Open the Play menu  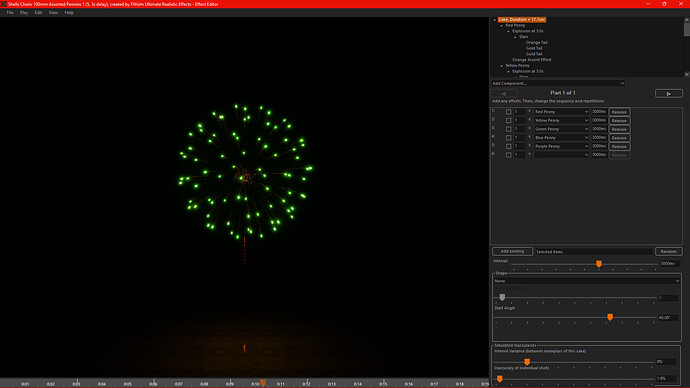point(24,13)
